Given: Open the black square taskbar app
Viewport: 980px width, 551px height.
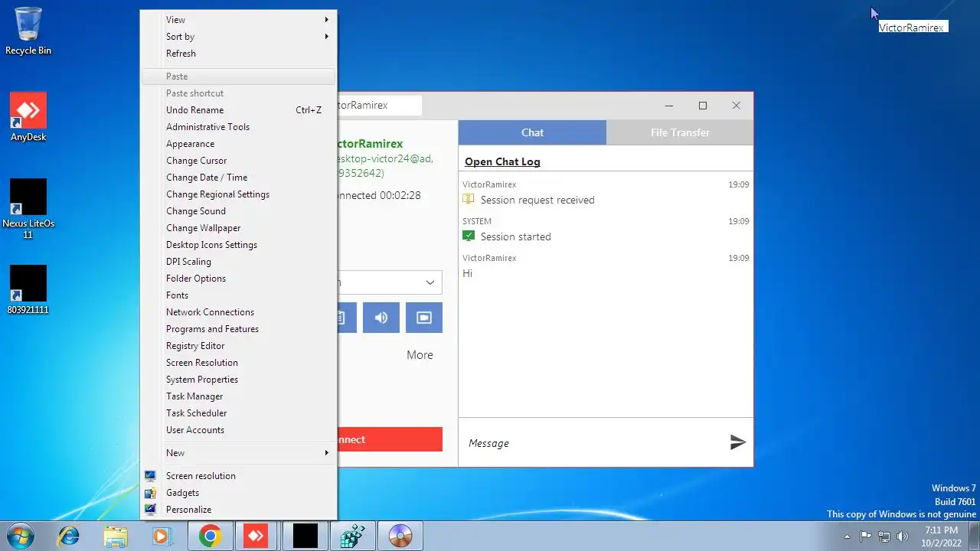Looking at the screenshot, I should pyautogui.click(x=305, y=536).
